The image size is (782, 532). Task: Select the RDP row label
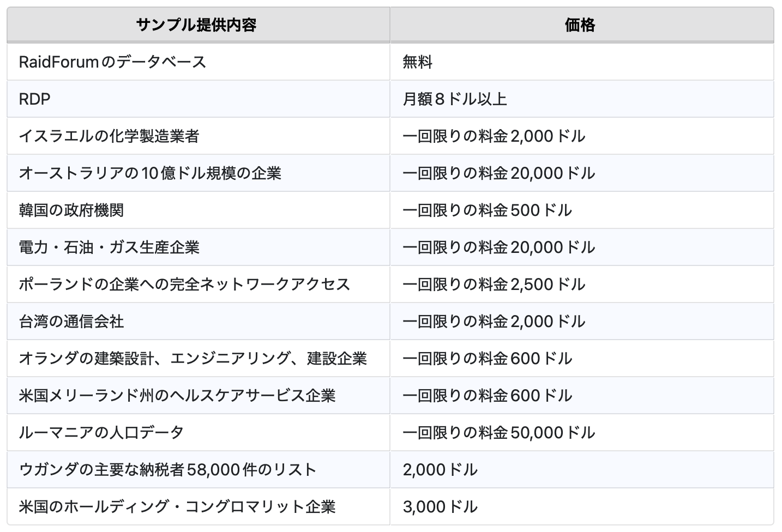pyautogui.click(x=35, y=99)
